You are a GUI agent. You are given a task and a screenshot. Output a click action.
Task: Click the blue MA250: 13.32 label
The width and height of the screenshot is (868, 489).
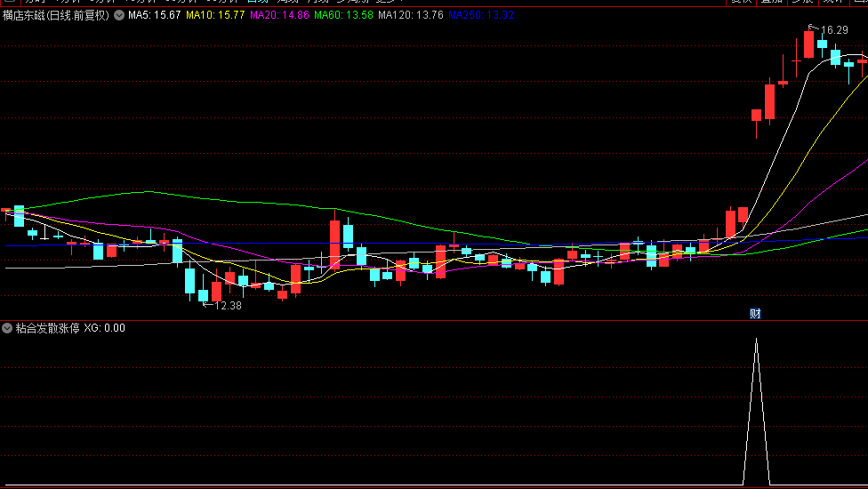pos(481,15)
